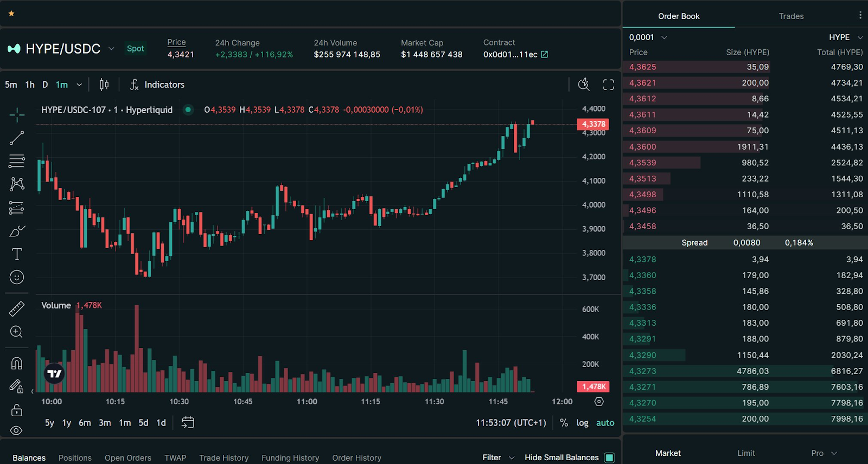Open the Indicators dialog
The height and width of the screenshot is (464, 868).
click(157, 85)
